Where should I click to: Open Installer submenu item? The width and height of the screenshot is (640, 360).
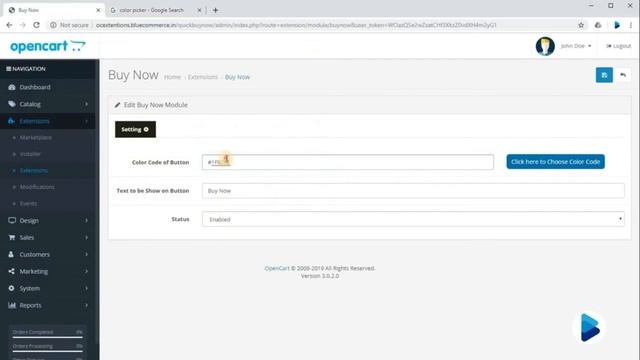click(30, 154)
